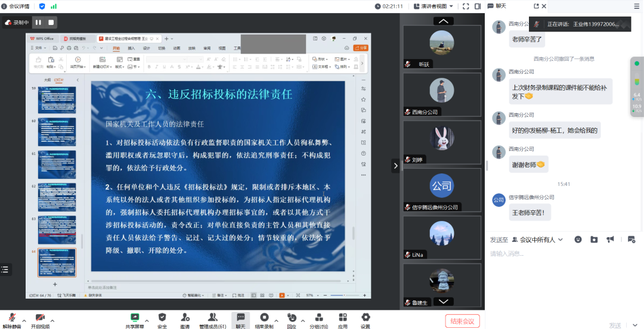This screenshot has width=644, height=329.
Task: Open the 发送至 会议中所有人 recipient dropdown
Action: [541, 240]
